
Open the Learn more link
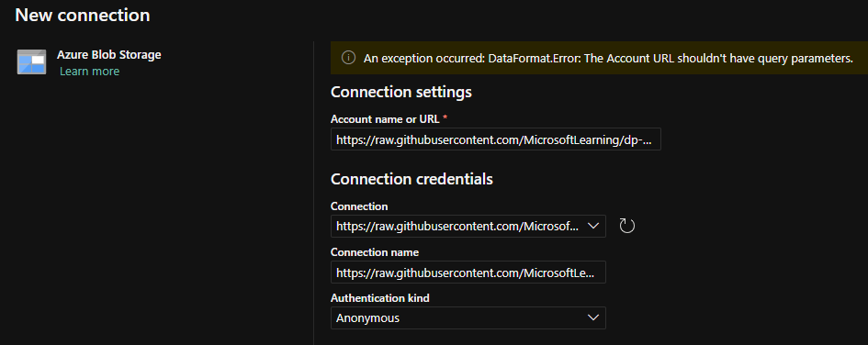pyautogui.click(x=89, y=72)
